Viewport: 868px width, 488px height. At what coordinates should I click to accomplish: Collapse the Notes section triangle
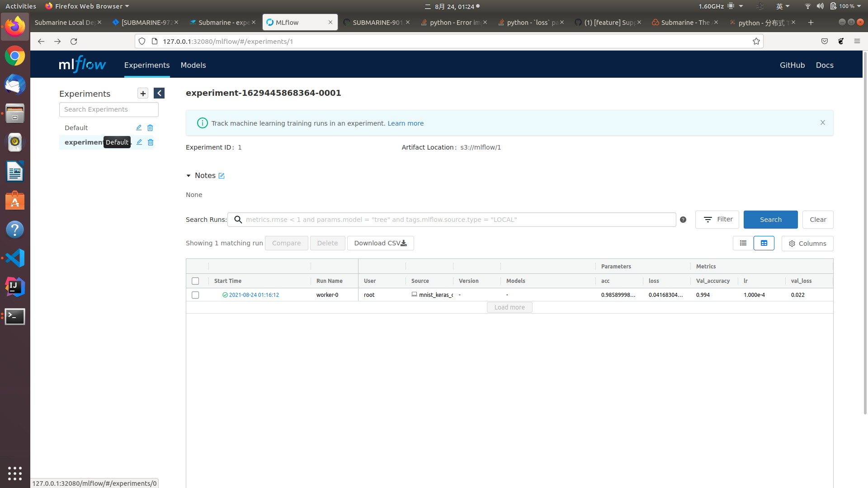click(189, 176)
